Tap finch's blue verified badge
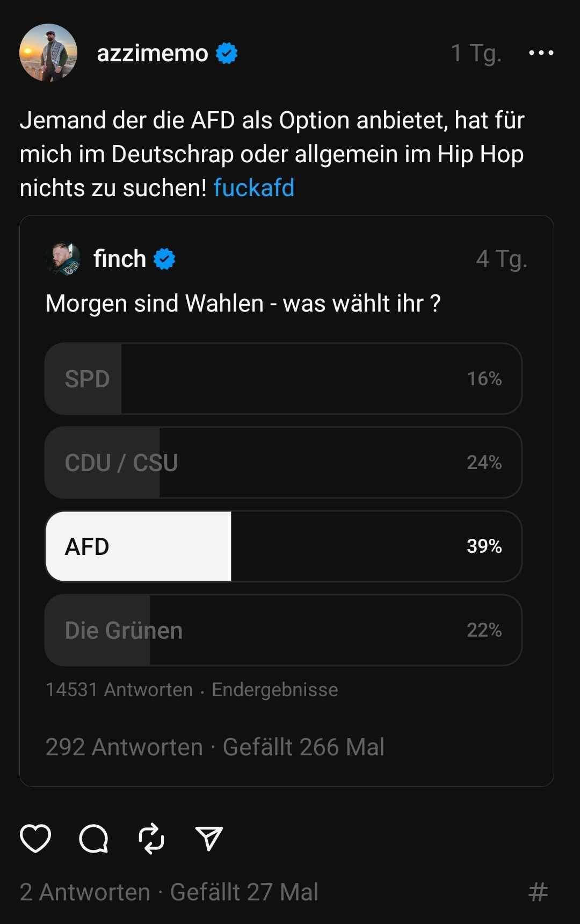 pos(164,259)
